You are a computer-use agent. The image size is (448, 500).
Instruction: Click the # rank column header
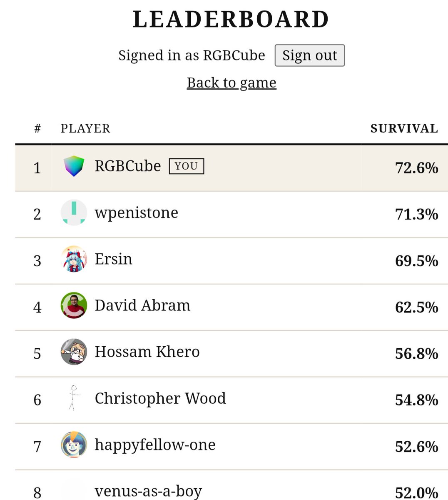(37, 128)
